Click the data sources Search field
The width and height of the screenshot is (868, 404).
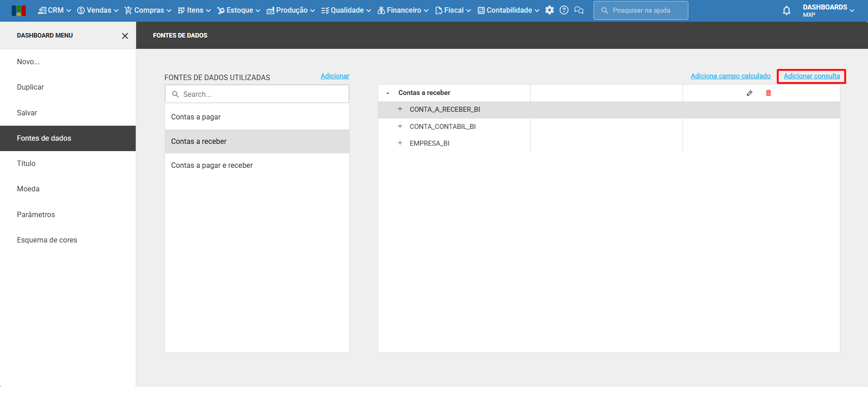(257, 94)
